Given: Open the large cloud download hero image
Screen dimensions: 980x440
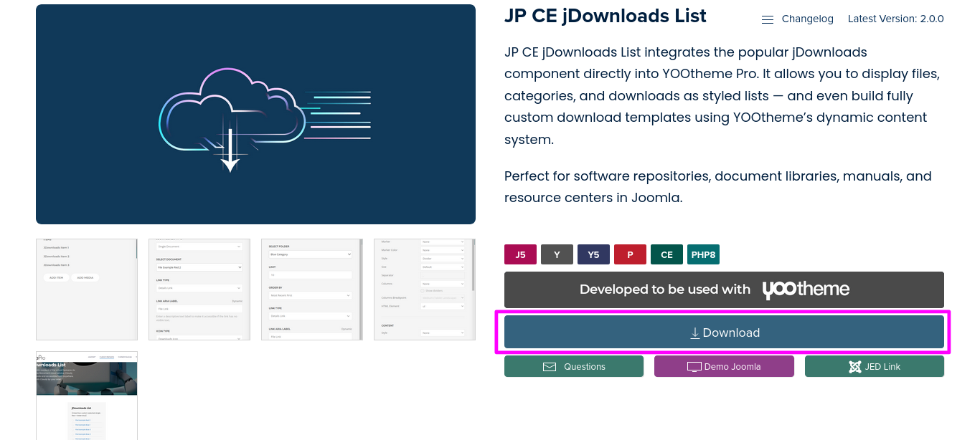Looking at the screenshot, I should click(255, 115).
